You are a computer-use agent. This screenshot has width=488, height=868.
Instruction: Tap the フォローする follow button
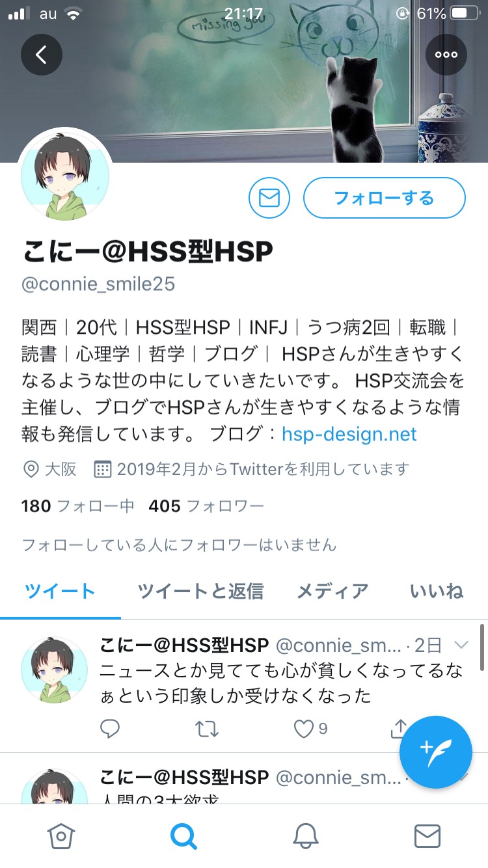(385, 198)
